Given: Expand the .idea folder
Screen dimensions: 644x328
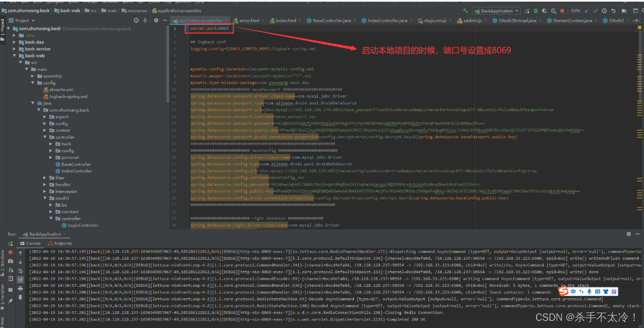Looking at the screenshot, I should [15, 35].
